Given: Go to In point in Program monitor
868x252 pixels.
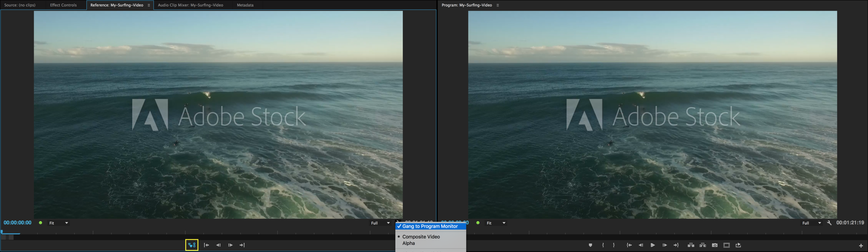Looking at the screenshot, I should 629,245.
